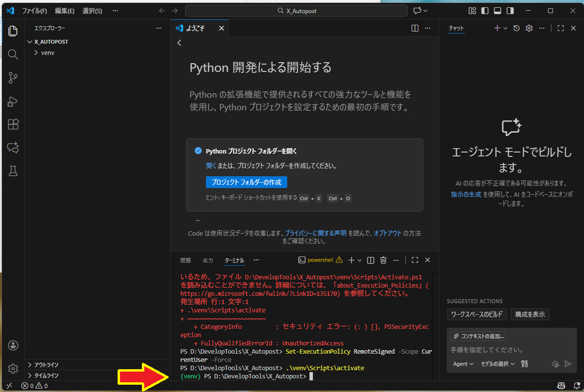Open Manage gear icon in activity bar
Screen dimensions: 584x392
(13, 369)
